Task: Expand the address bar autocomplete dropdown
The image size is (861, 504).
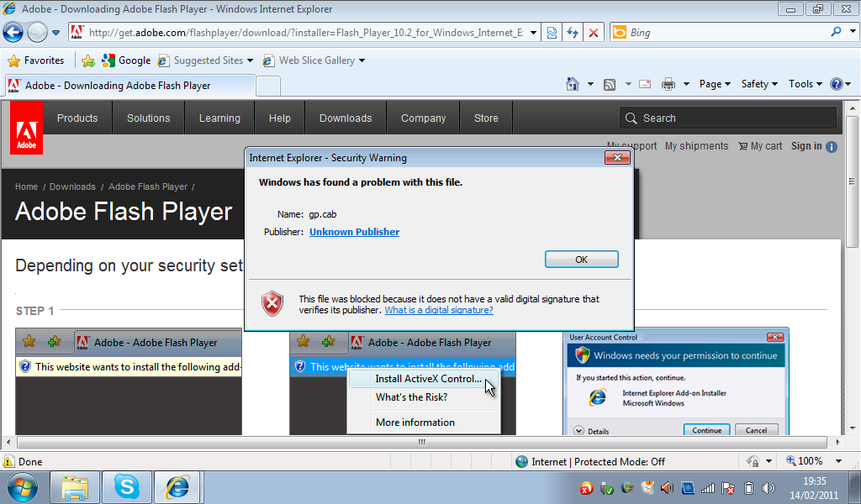Action: (x=533, y=33)
